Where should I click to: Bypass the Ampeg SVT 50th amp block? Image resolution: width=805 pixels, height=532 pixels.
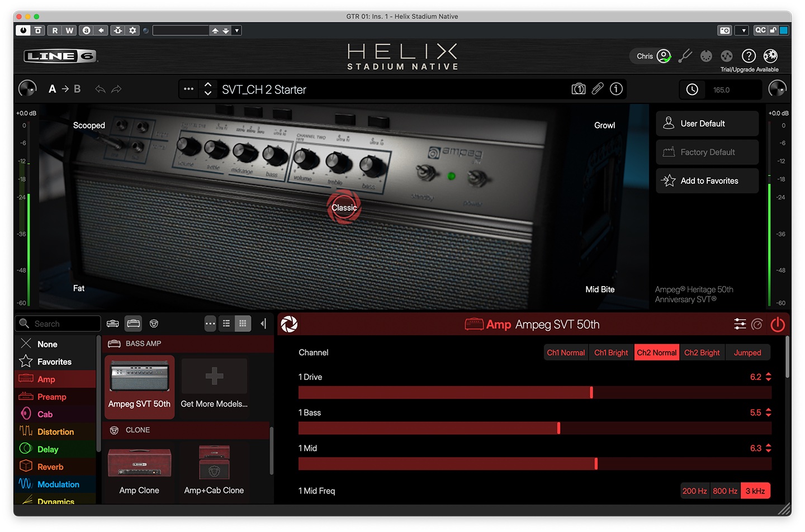[778, 324]
